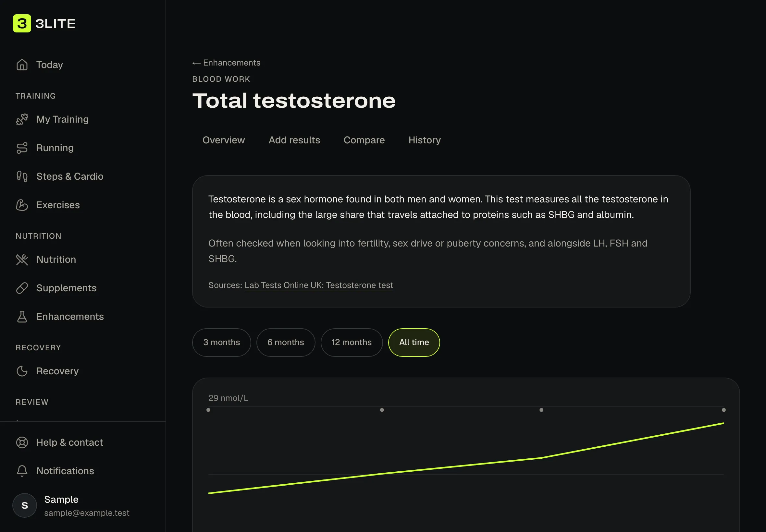Click the Total testosterone heading
This screenshot has height=532, width=766.
point(294,101)
